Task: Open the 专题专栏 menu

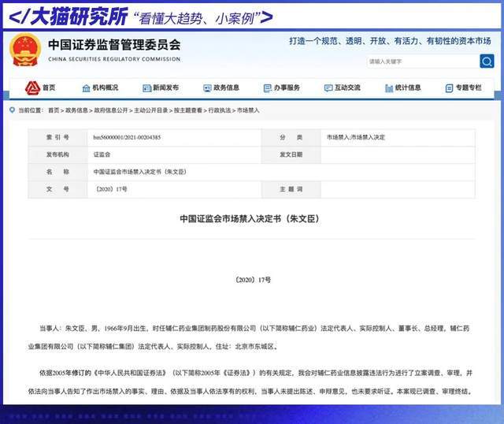Action: 469,87
